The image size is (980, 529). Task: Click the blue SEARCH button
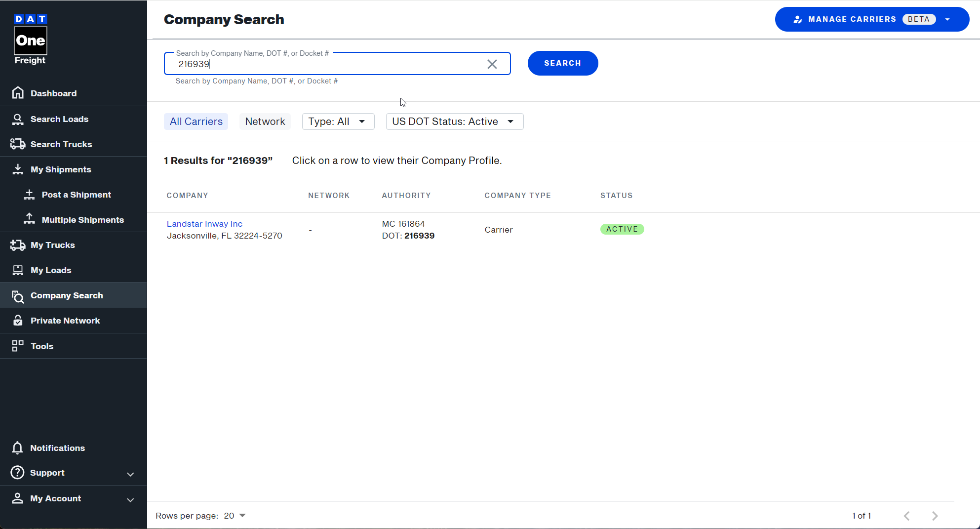563,63
